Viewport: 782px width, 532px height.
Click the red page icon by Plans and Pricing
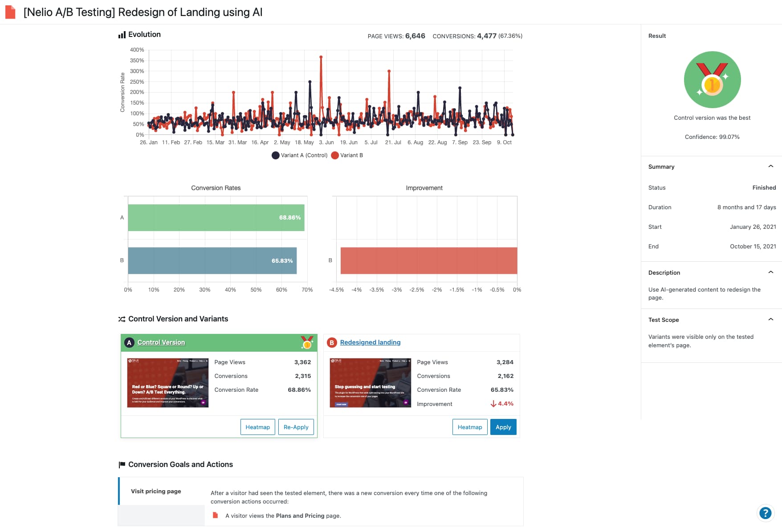click(x=216, y=515)
